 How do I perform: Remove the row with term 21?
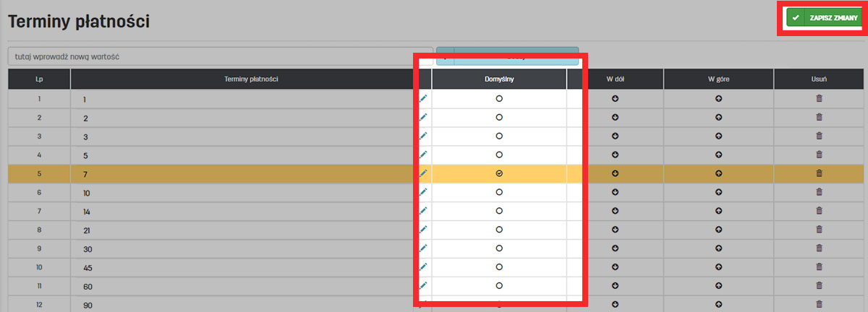819,230
